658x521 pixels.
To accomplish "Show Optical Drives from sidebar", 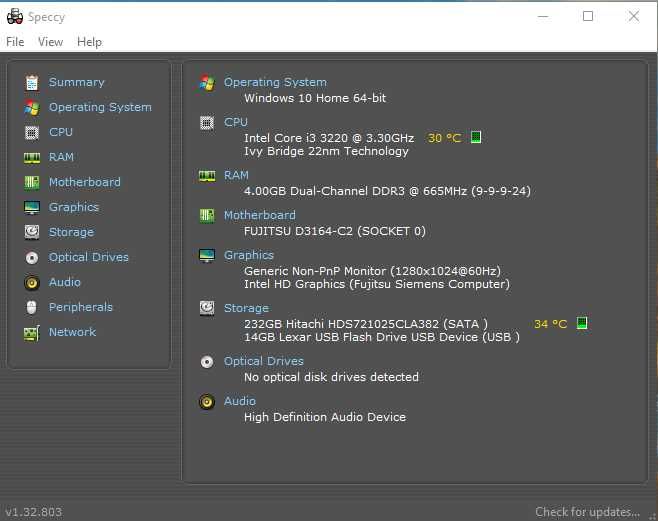I will click(89, 257).
